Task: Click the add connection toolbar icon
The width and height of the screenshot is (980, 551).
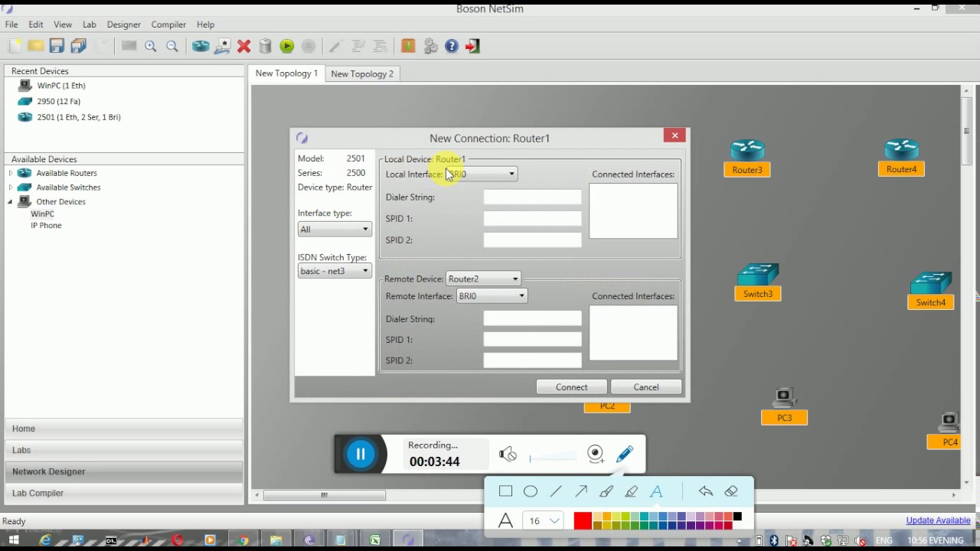Action: [223, 46]
